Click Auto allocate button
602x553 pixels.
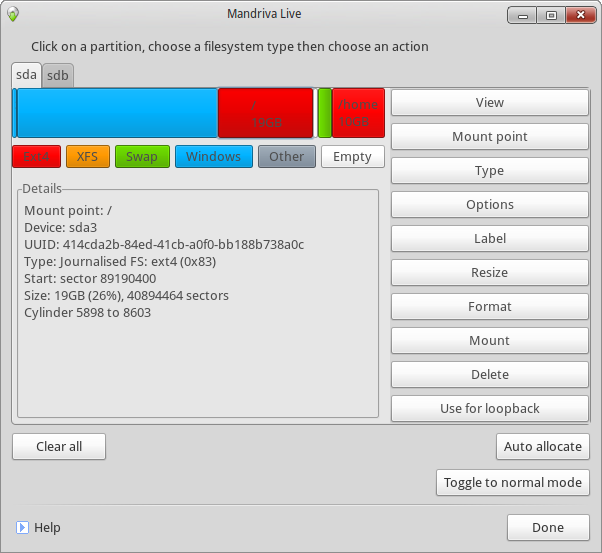pos(542,447)
